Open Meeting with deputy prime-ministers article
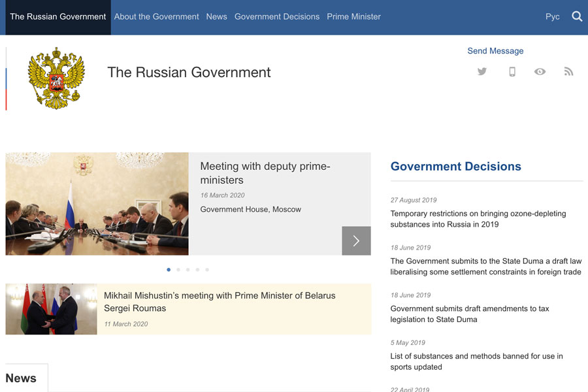Image resolution: width=588 pixels, height=392 pixels. (265, 173)
